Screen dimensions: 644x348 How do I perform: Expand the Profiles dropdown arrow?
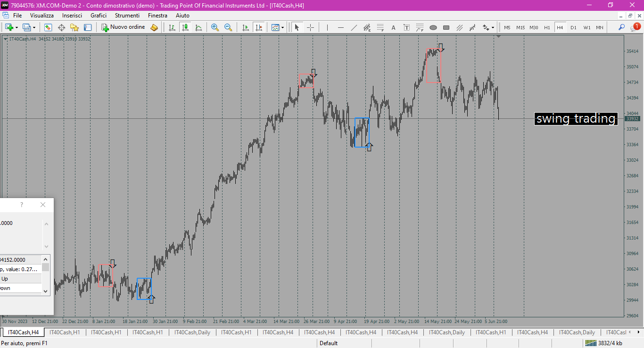(34, 27)
